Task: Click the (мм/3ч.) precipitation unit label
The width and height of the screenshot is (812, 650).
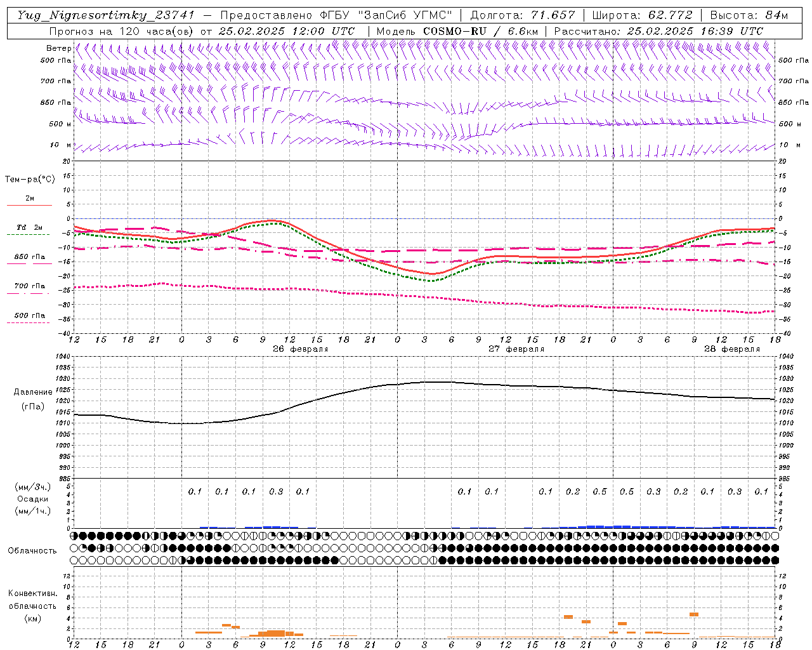Action: pyautogui.click(x=33, y=487)
